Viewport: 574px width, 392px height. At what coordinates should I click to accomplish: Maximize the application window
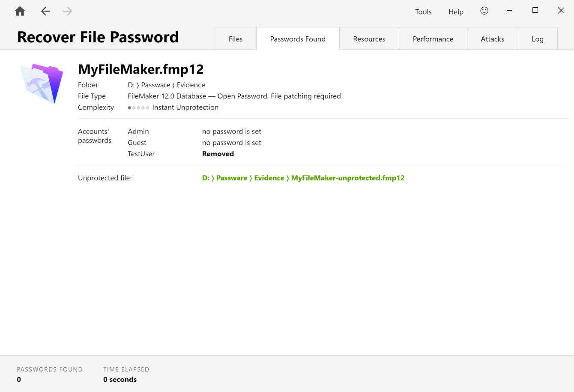[x=535, y=11]
